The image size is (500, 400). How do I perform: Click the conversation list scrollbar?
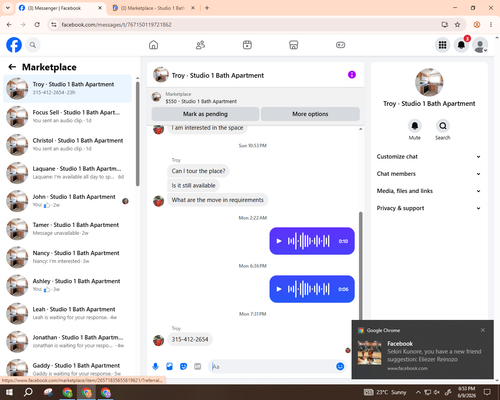click(x=138, y=133)
